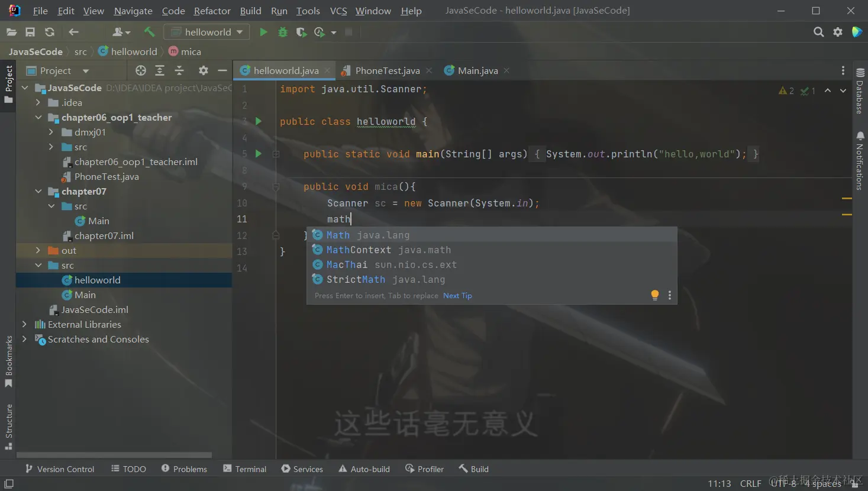
Task: Select PhoneTest.java in project tree
Action: 107,176
